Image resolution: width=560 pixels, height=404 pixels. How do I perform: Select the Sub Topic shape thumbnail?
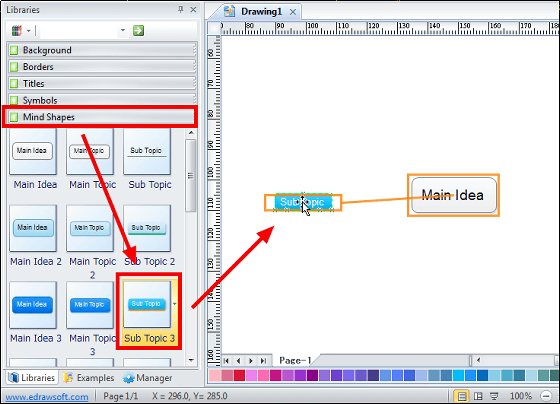point(147,151)
